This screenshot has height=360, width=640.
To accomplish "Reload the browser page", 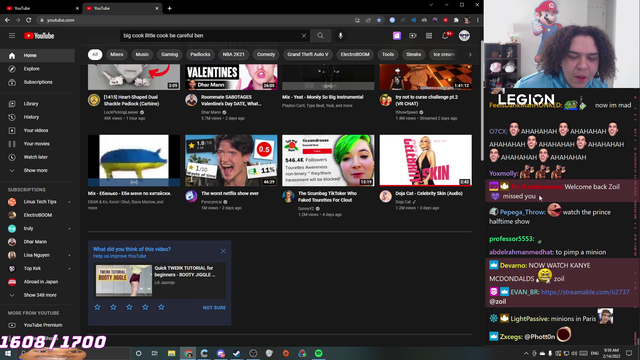I will [29, 20].
